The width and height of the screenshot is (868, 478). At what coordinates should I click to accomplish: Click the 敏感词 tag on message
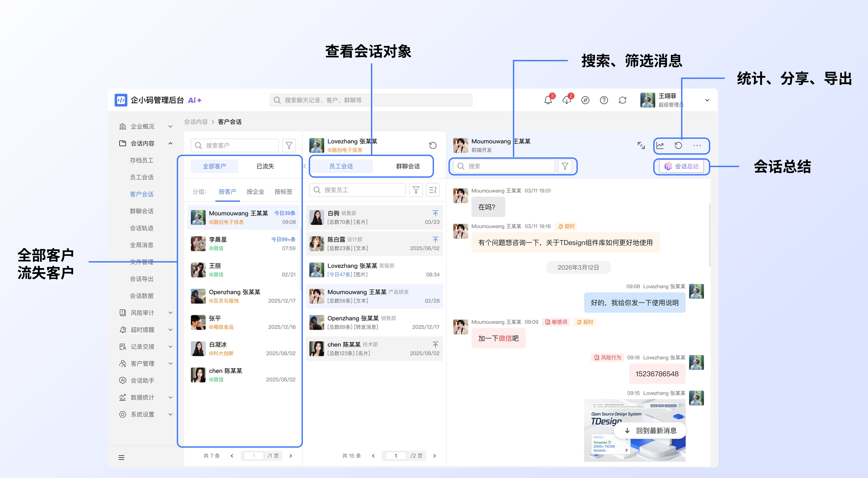556,322
